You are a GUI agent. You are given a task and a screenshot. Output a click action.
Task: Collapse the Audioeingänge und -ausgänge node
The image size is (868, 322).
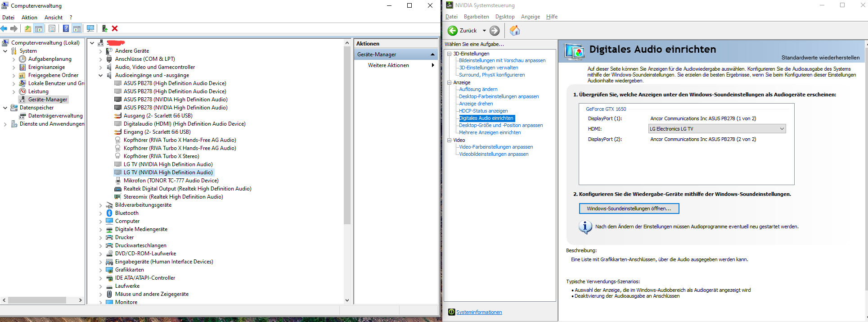tap(101, 75)
